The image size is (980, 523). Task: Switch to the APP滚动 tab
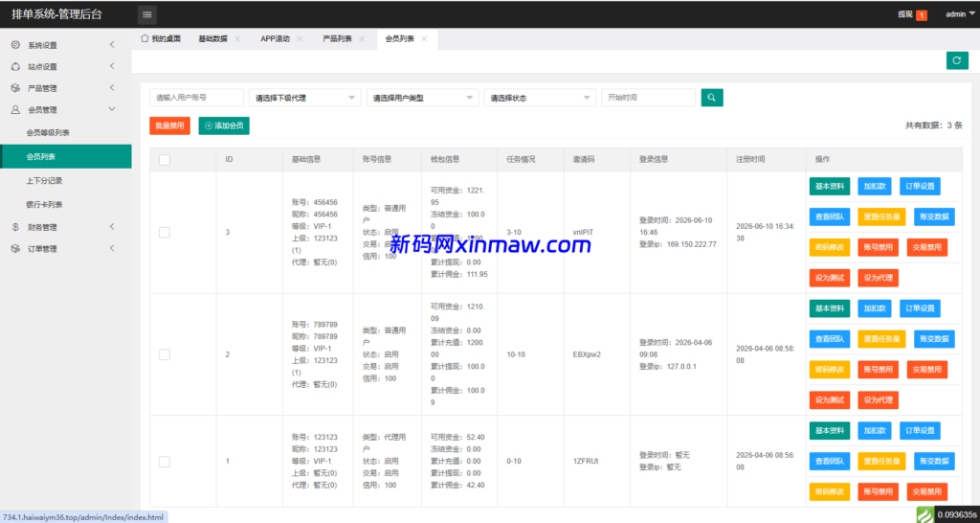[x=275, y=38]
